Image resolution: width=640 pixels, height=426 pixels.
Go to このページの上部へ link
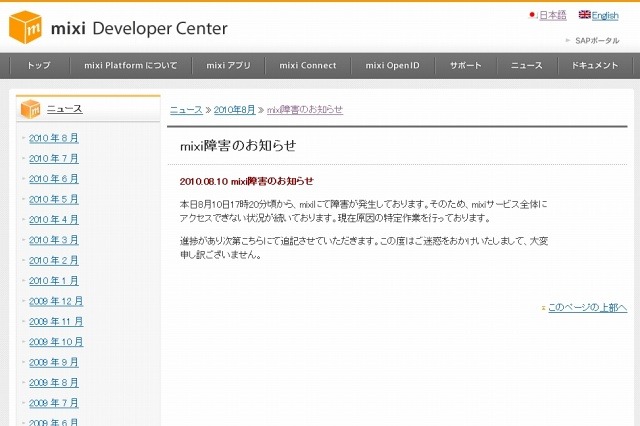[x=587, y=308]
